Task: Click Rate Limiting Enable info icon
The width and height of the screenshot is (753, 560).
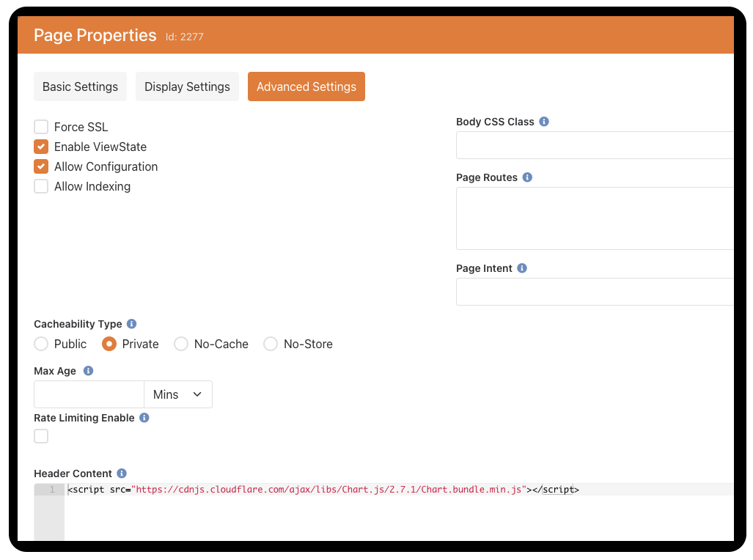Action: tap(144, 418)
